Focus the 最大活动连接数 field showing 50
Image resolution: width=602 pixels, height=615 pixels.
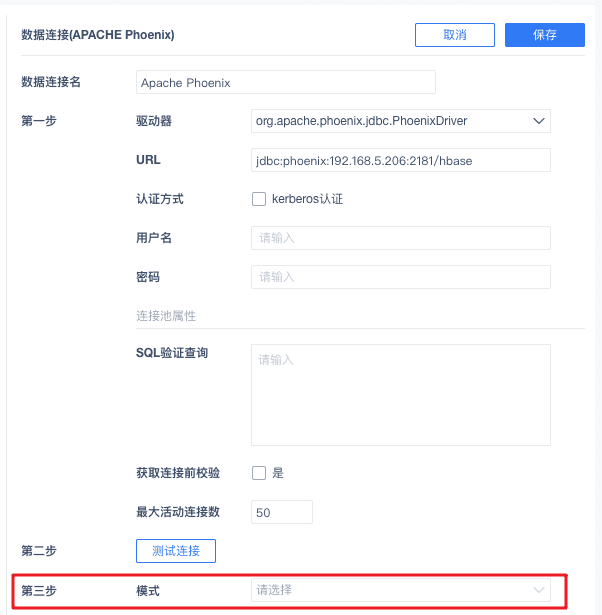click(282, 512)
